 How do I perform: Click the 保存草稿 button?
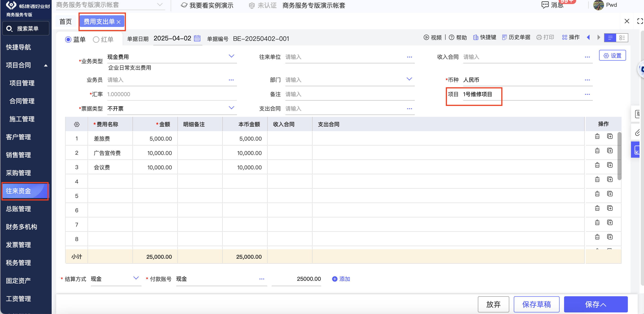point(536,304)
